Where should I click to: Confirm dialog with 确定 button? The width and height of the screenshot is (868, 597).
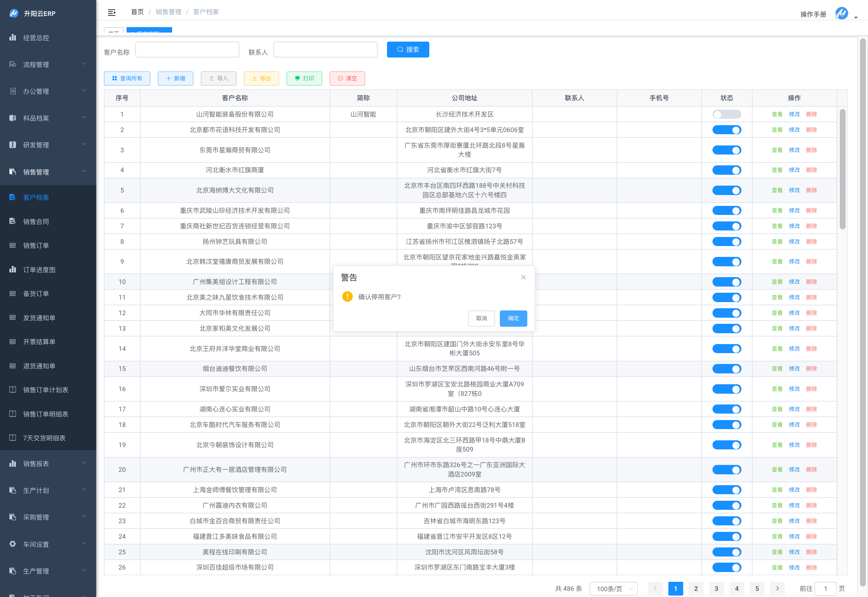point(513,318)
